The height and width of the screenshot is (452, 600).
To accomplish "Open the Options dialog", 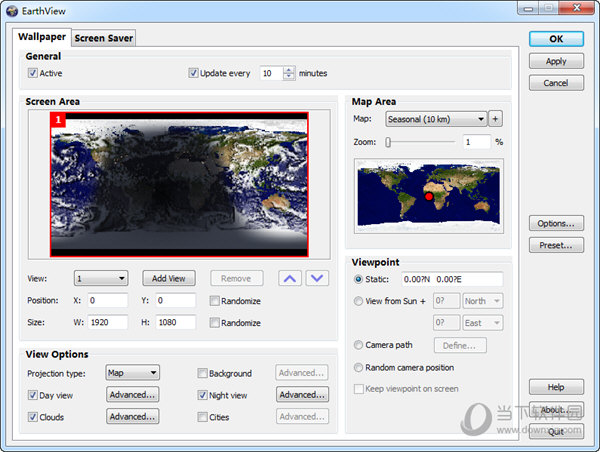I will tap(556, 223).
